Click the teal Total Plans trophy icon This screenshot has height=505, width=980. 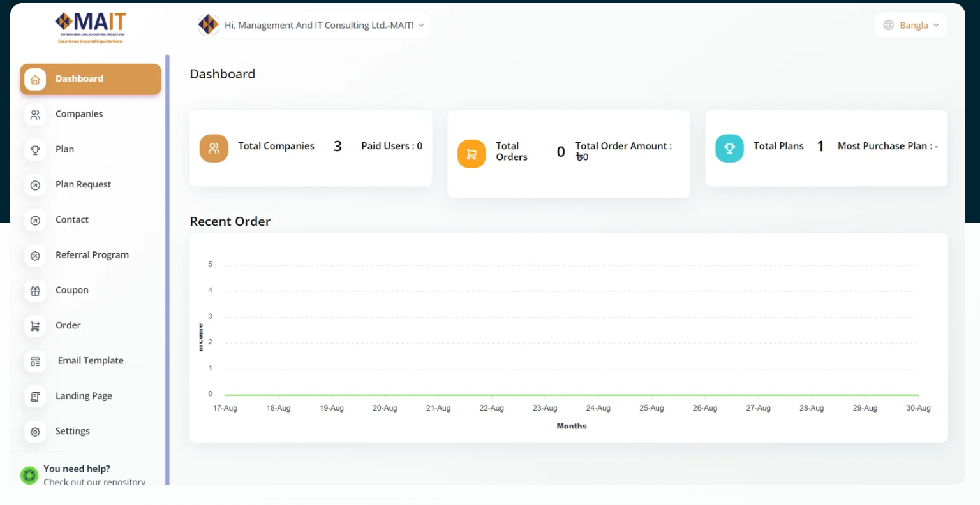729,148
